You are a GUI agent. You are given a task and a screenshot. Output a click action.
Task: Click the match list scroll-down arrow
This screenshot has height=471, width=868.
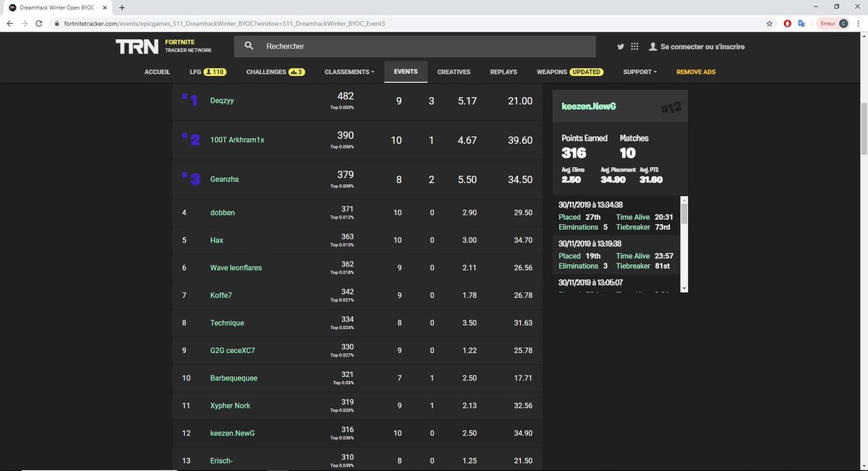(x=684, y=288)
